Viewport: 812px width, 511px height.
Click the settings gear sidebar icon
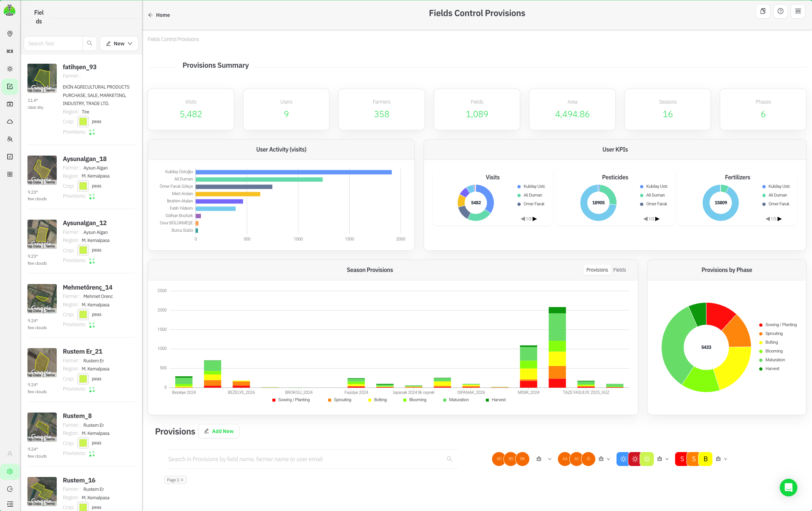(10, 471)
